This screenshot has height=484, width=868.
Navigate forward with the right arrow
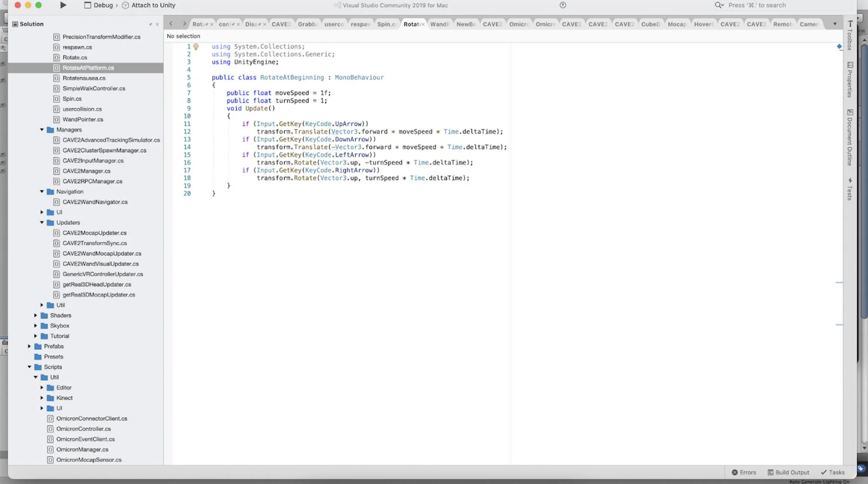(x=184, y=24)
